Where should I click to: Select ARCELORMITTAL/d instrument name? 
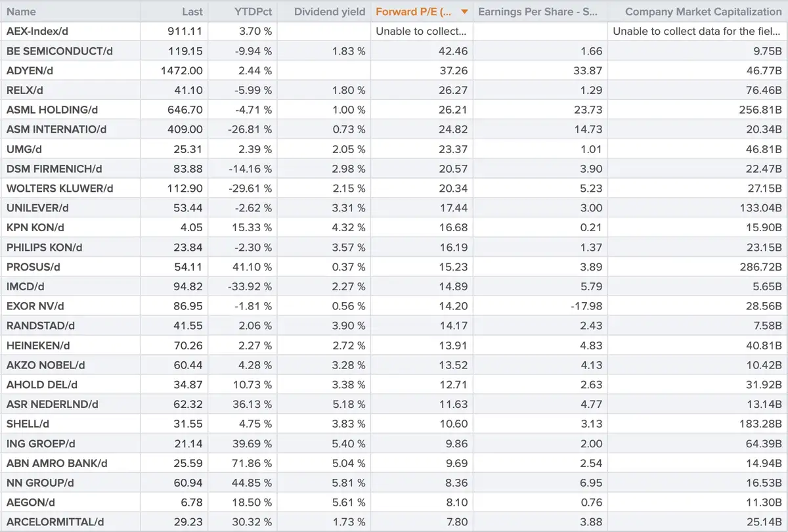(x=55, y=523)
